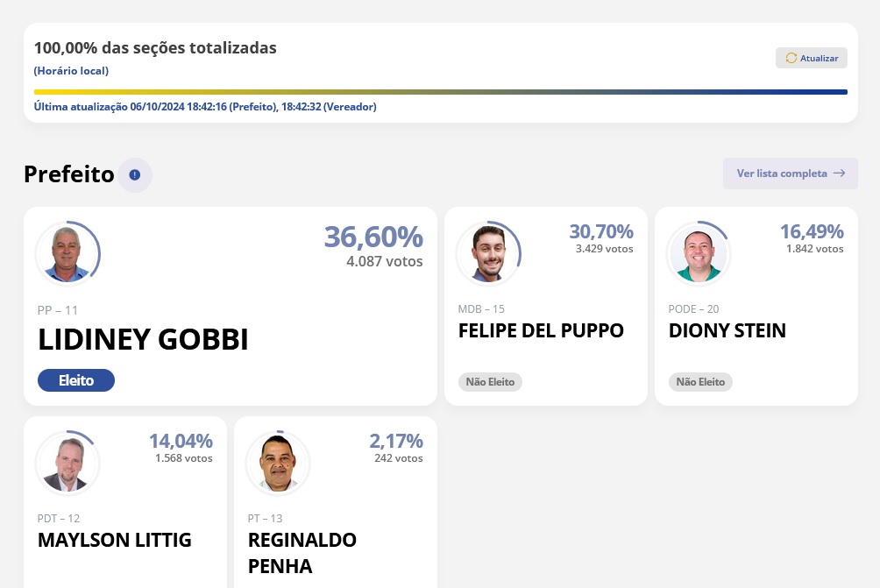Screen dimensions: 880x588
Task: Click Diony Stein's profile photo
Action: click(x=699, y=253)
